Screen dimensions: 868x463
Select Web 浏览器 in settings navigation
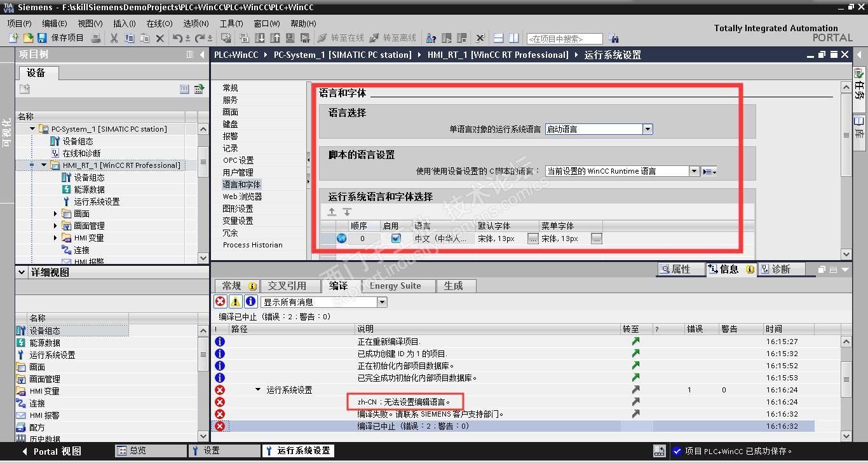(242, 197)
